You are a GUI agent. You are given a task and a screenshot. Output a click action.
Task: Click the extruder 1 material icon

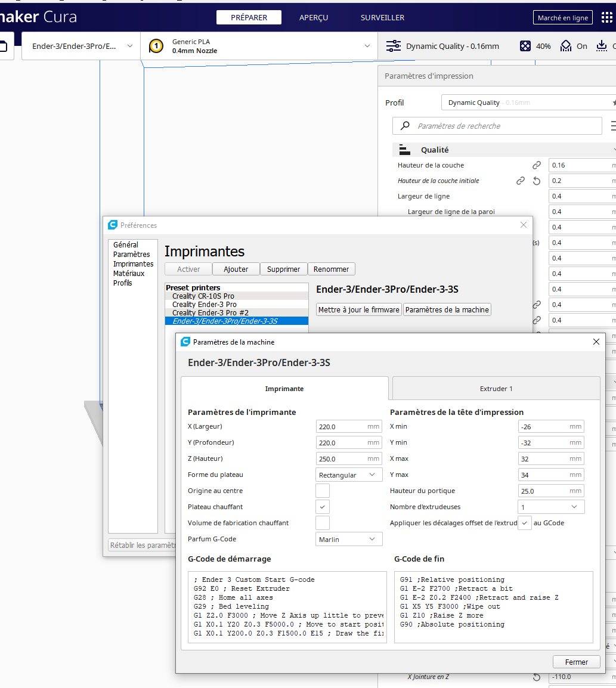click(156, 46)
